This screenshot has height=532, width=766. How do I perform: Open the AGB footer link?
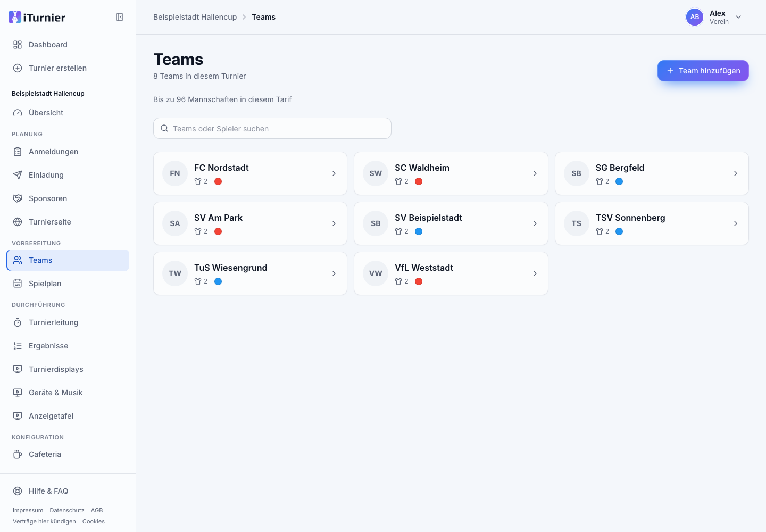tap(97, 510)
